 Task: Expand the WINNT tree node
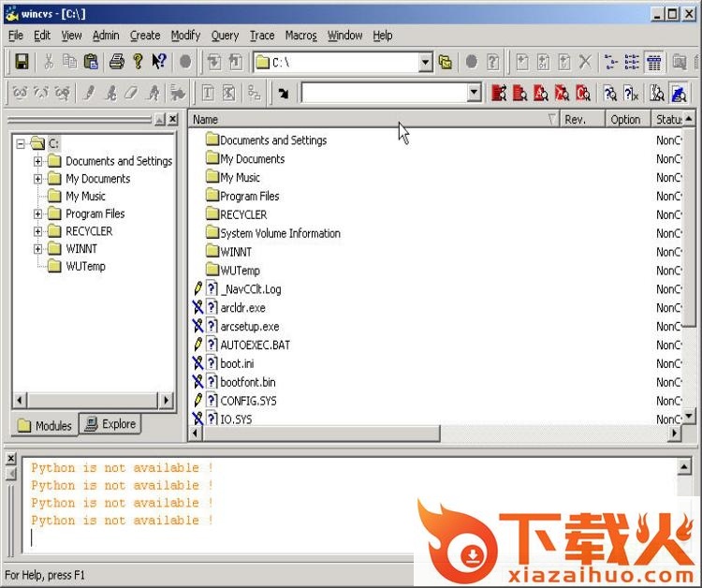click(x=37, y=249)
